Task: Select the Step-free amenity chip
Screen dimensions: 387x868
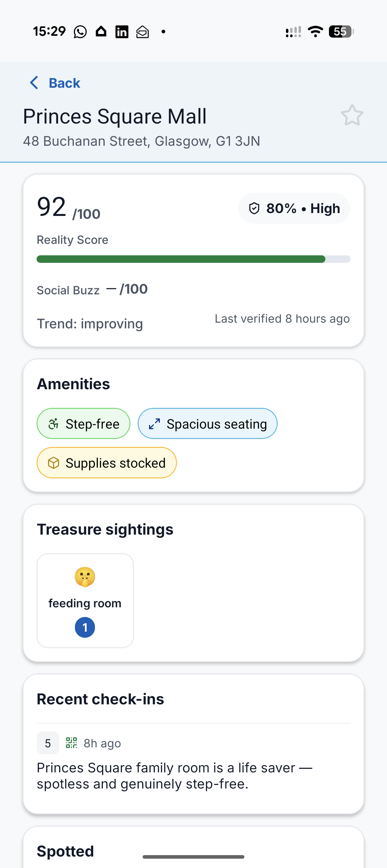Action: click(x=83, y=424)
